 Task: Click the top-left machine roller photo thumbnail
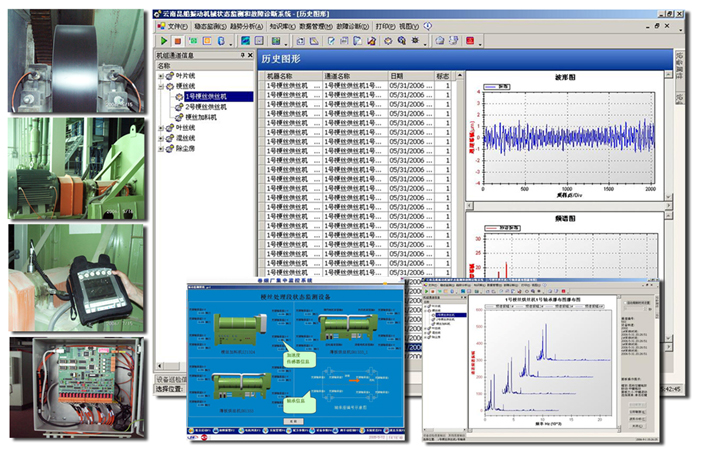(x=77, y=58)
